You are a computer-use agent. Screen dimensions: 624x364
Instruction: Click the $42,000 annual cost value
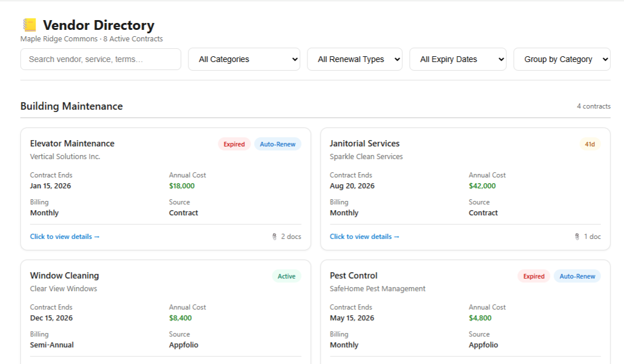point(482,186)
